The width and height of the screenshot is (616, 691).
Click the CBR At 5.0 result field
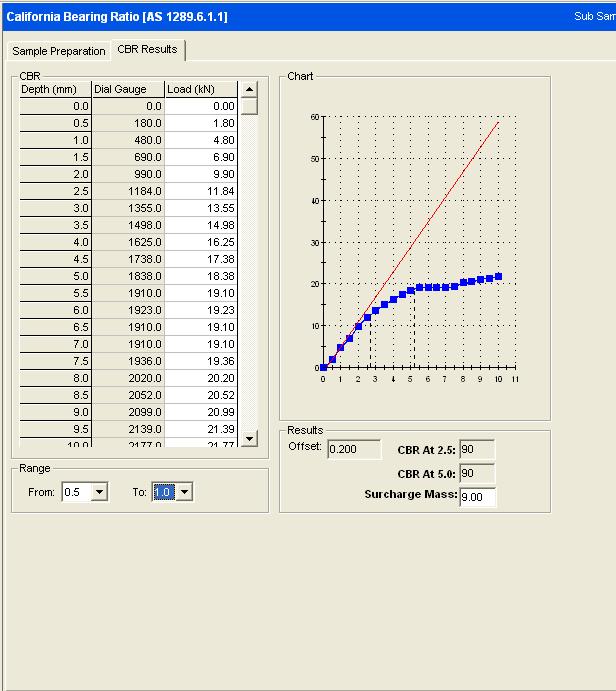click(x=477, y=473)
